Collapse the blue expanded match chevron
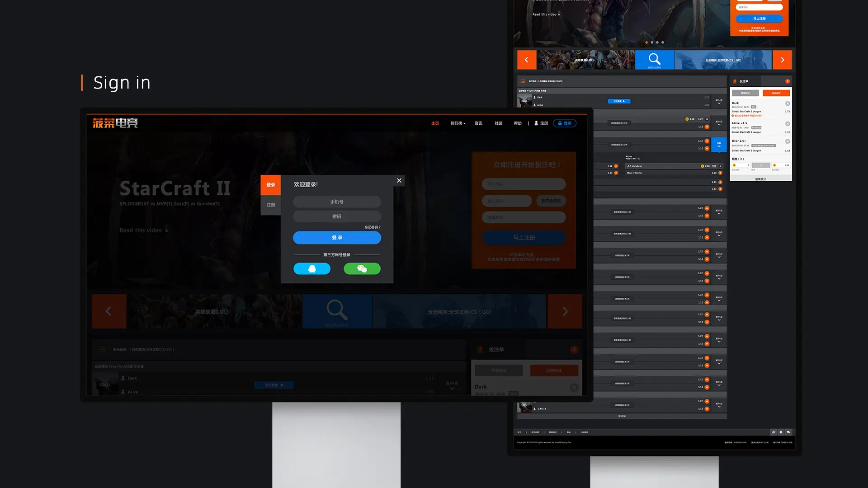 coord(719,145)
